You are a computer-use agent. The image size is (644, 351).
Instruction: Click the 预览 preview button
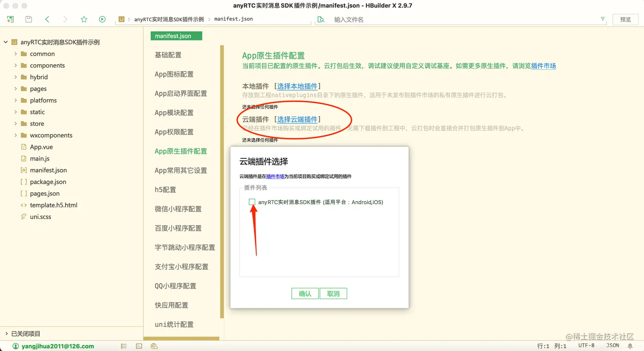(x=625, y=20)
